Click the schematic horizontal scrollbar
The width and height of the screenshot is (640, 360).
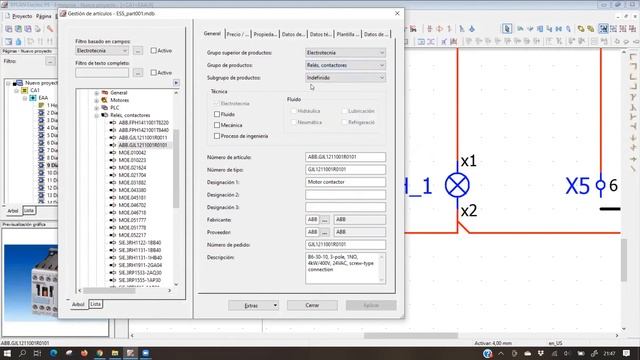(411, 336)
